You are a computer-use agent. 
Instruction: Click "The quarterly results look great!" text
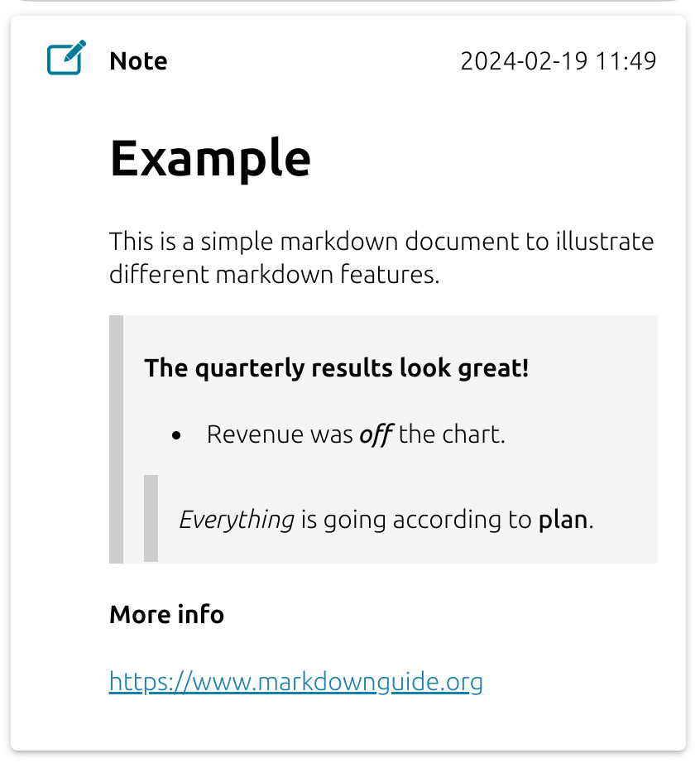click(x=336, y=368)
